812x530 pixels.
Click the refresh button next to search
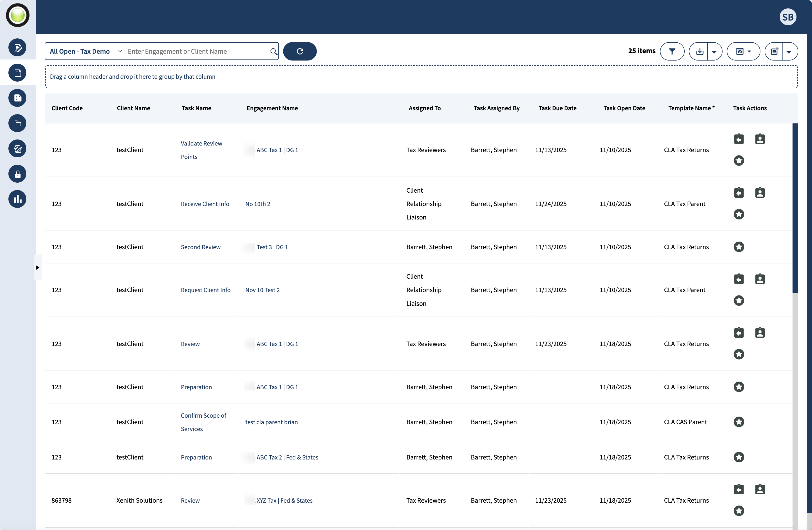click(x=299, y=51)
